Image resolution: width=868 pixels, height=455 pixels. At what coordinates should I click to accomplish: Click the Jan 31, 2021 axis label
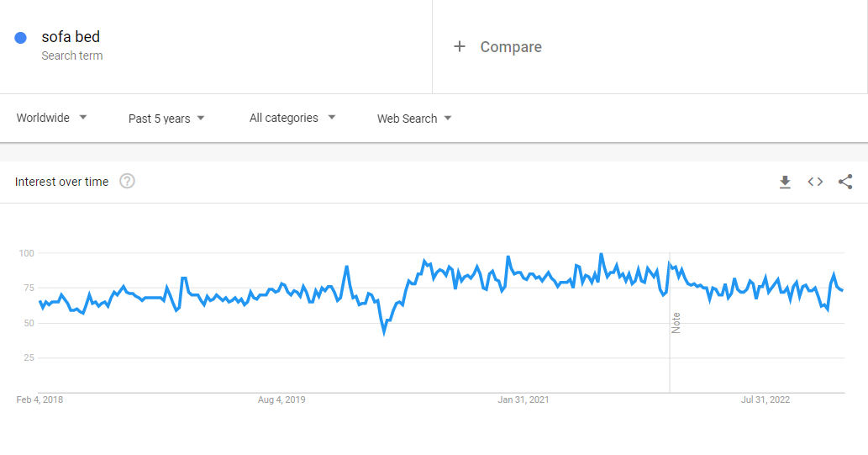tap(523, 399)
